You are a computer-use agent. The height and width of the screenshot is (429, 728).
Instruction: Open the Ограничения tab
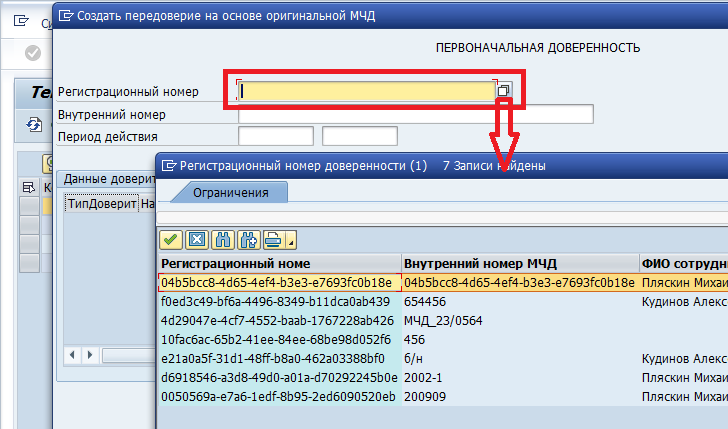[231, 192]
